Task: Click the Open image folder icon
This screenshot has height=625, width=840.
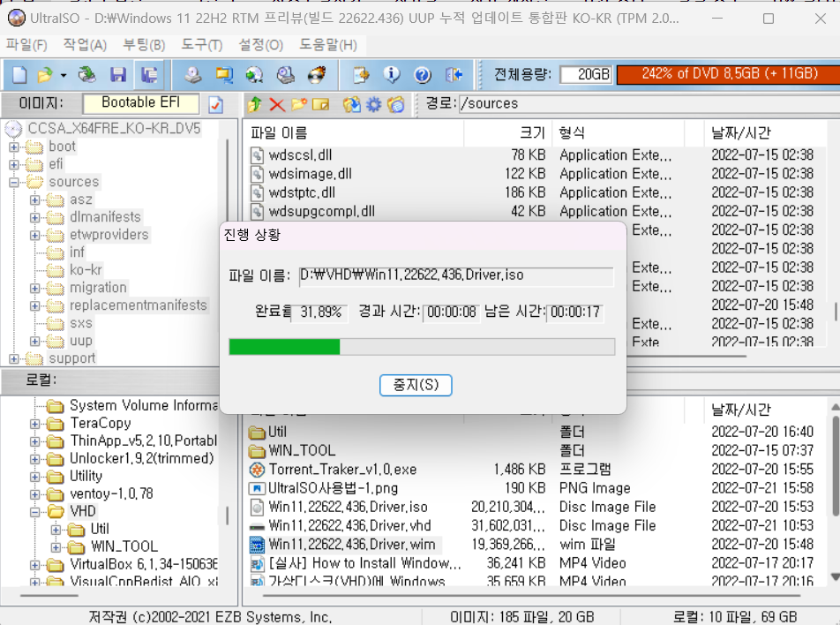Action: [45, 75]
